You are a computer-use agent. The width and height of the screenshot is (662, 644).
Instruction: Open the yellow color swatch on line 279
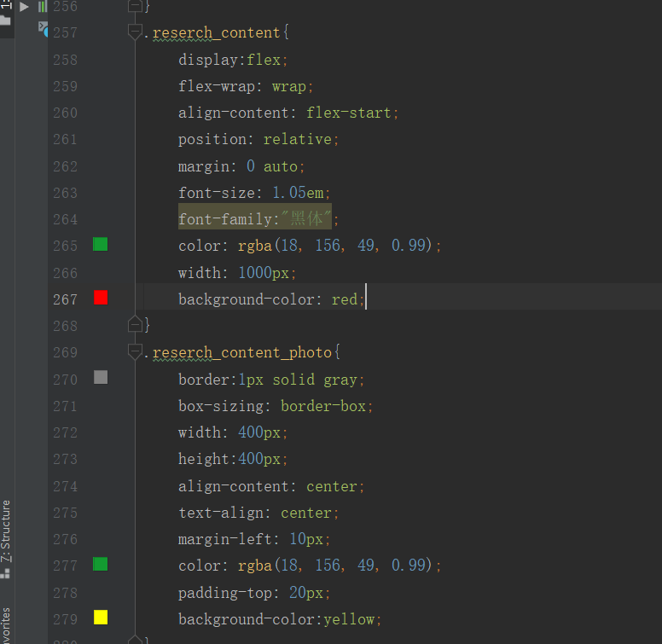101,618
